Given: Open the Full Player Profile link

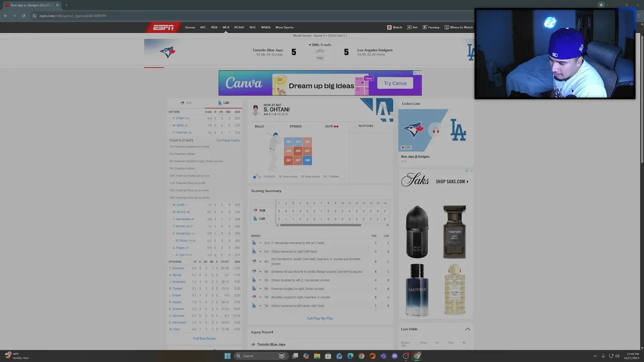Looking at the screenshot, I should 228,140.
